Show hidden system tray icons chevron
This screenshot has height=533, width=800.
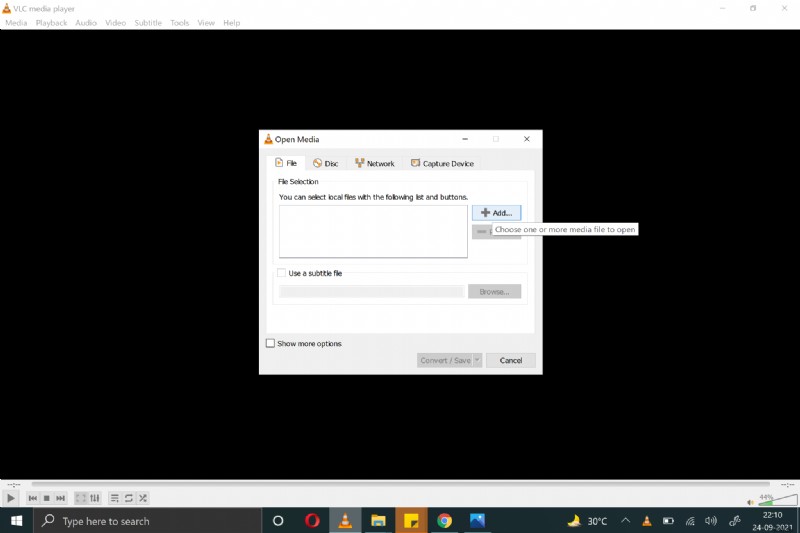(625, 521)
